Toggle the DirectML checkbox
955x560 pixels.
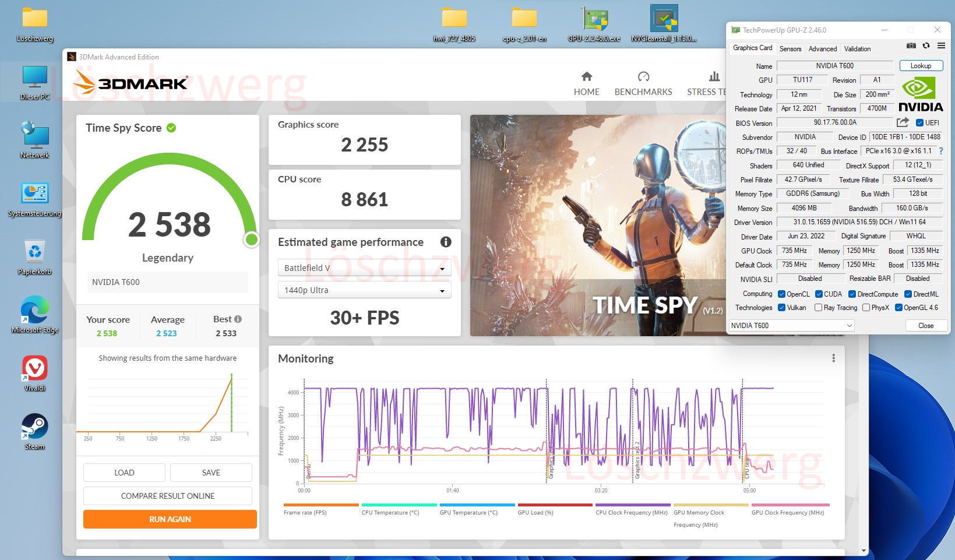click(x=908, y=294)
